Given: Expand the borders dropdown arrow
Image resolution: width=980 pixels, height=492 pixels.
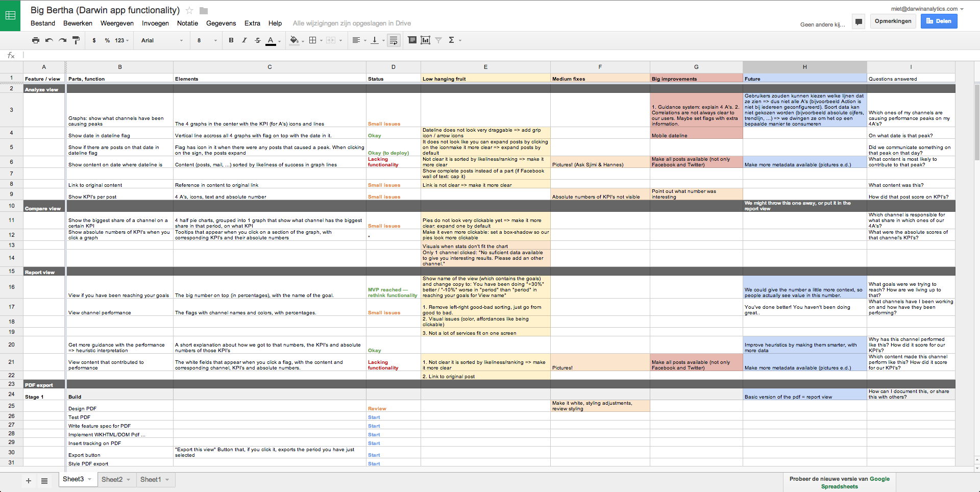Looking at the screenshot, I should tap(321, 41).
